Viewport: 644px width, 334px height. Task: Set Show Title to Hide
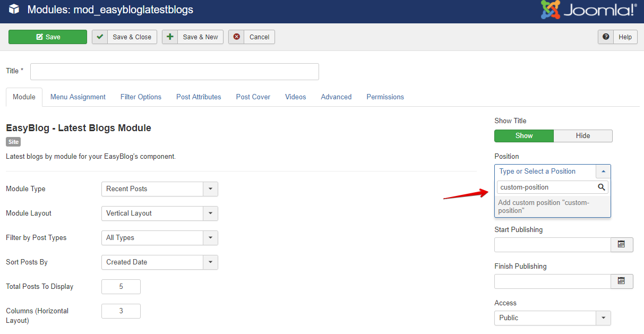583,135
